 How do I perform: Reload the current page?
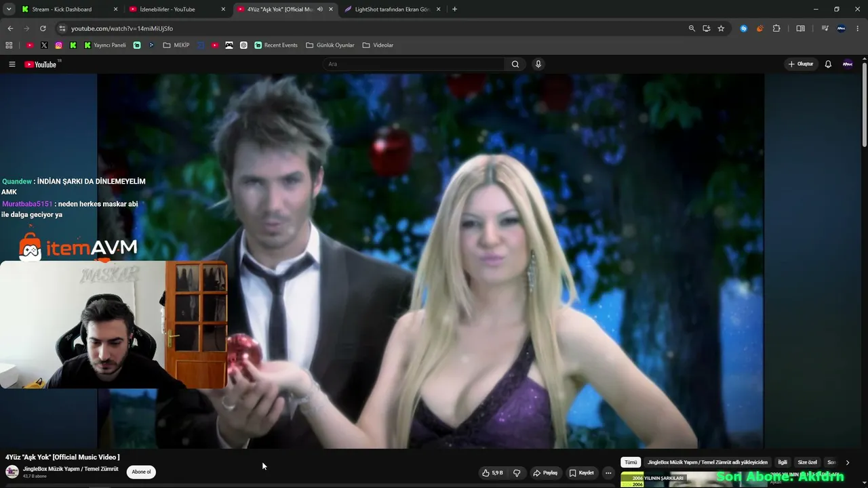[43, 28]
